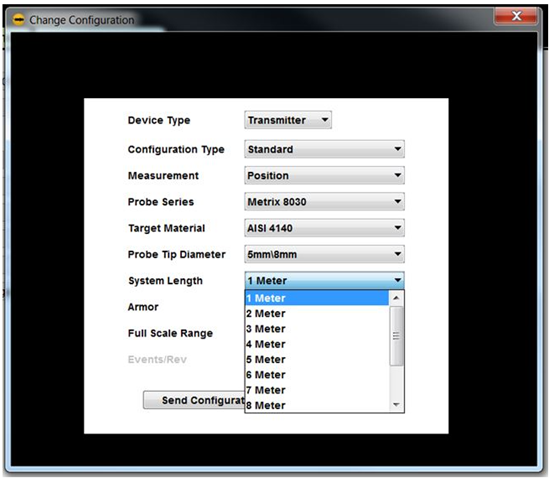
Task: Select the 4 Meter option
Action: [x=317, y=344]
